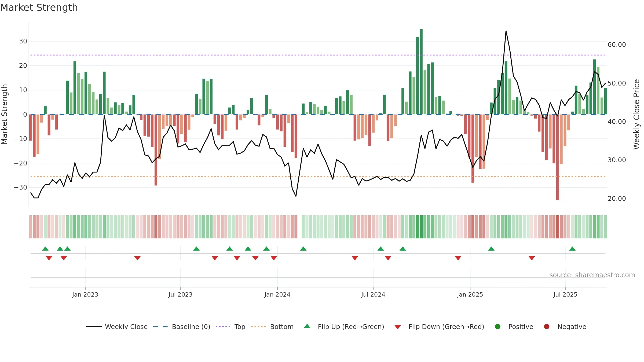
Task: Toggle Flip Down (Green→Red) legend entry
Action: pos(439,327)
